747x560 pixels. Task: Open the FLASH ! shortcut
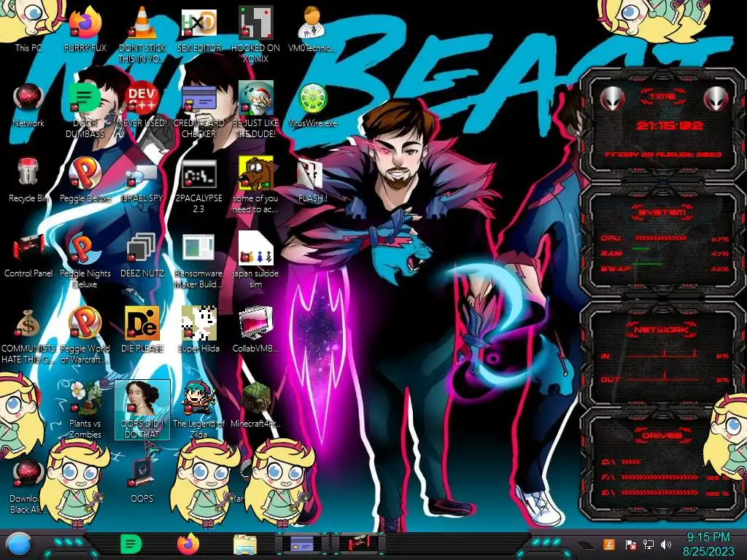point(312,180)
